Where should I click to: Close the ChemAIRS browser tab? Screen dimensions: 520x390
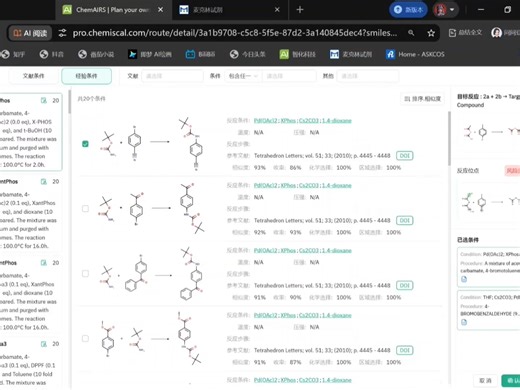pyautogui.click(x=160, y=10)
